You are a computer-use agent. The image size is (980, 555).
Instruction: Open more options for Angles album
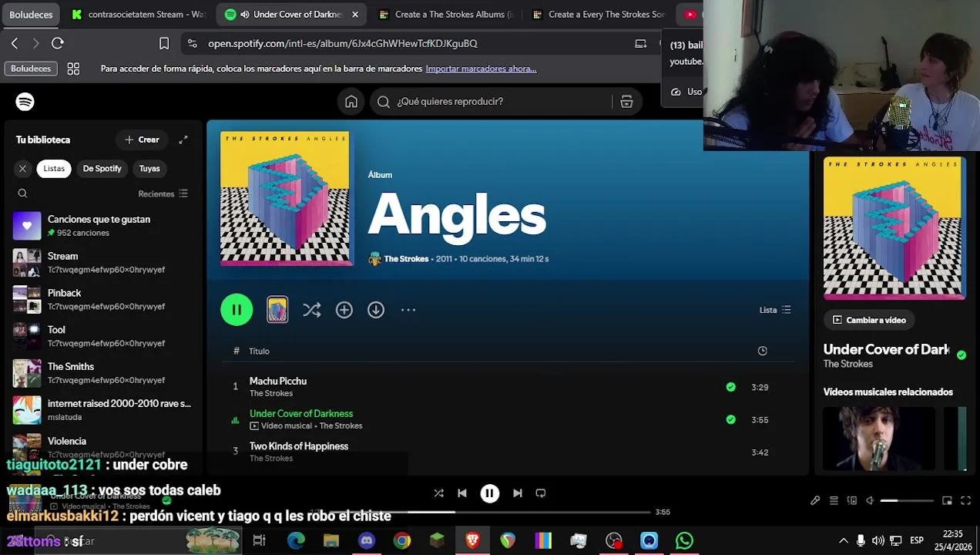[408, 310]
